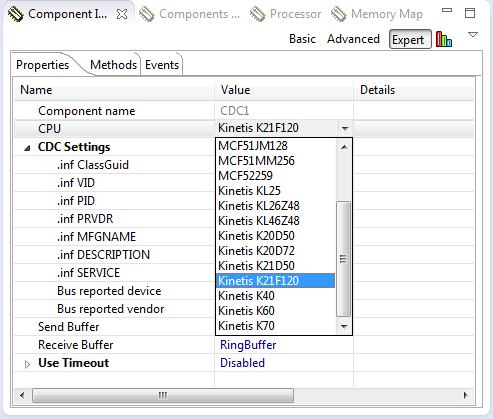Click the horizontal scrollbar right arrow

(x=465, y=395)
